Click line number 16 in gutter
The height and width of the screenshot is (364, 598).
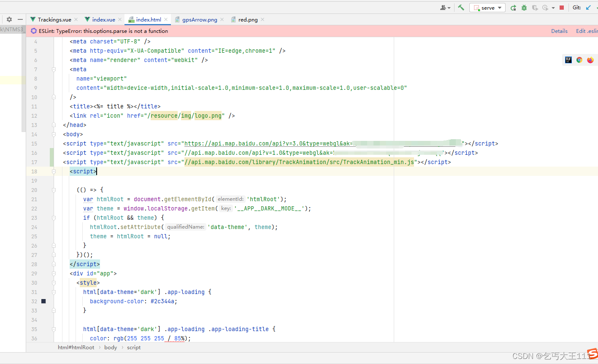pyautogui.click(x=34, y=153)
